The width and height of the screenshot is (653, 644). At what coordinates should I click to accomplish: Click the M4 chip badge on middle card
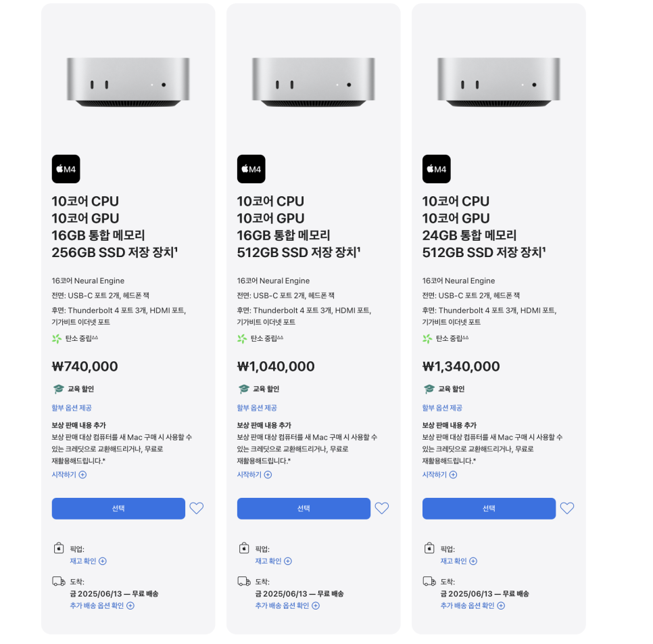(251, 169)
